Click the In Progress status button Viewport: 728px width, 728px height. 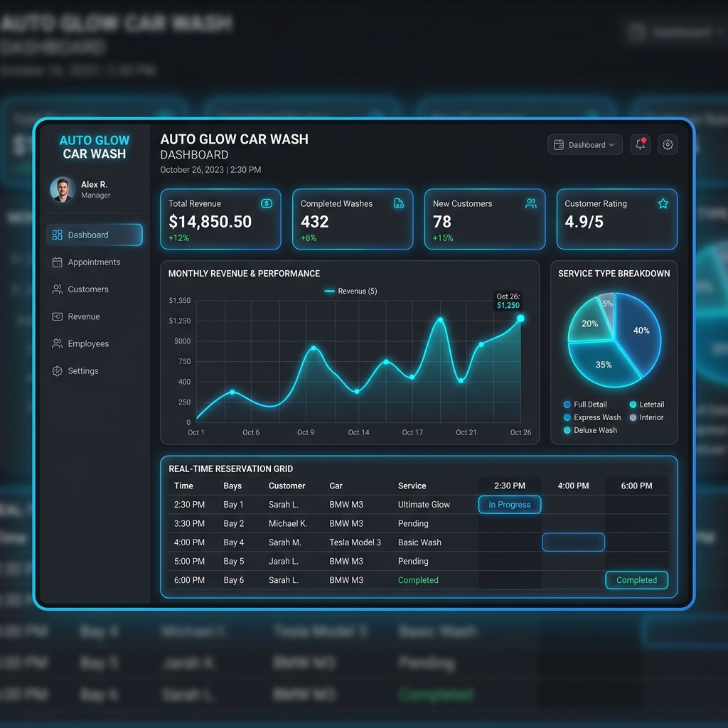(x=510, y=505)
